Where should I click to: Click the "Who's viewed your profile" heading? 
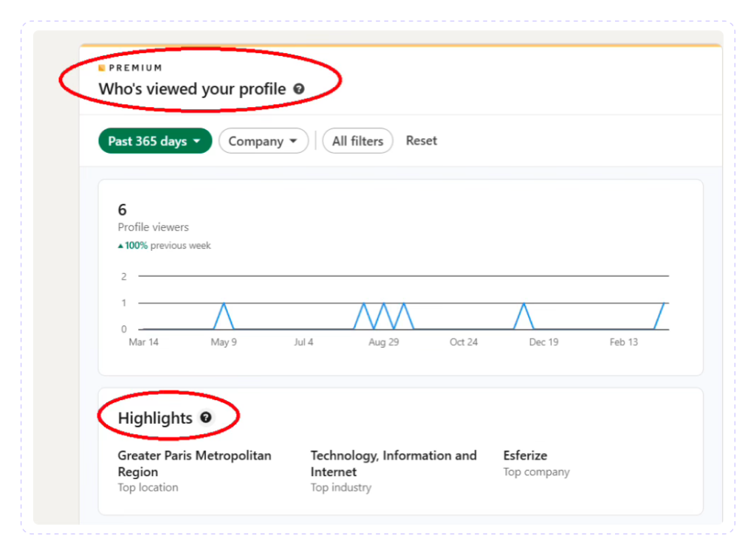tap(192, 89)
